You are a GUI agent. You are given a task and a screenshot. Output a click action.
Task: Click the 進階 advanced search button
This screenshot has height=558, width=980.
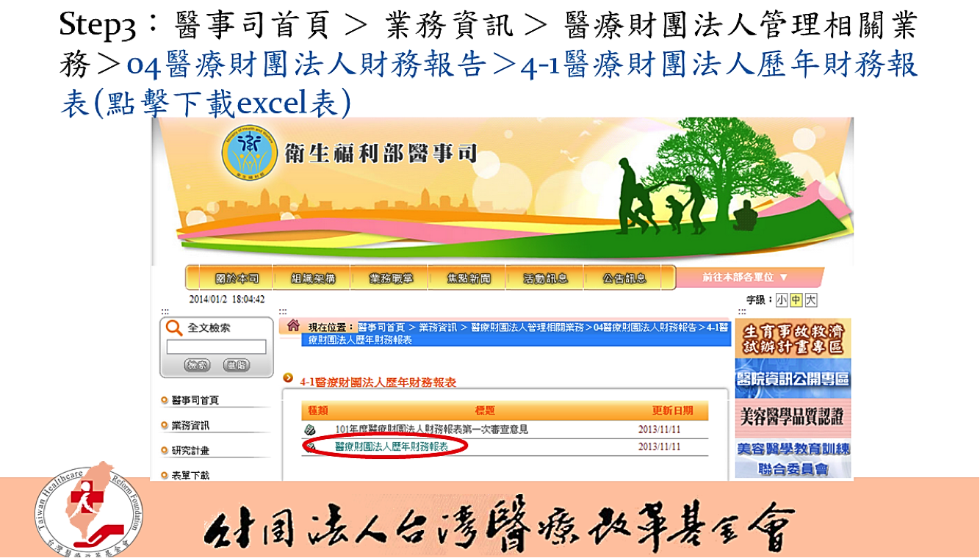coord(237,365)
